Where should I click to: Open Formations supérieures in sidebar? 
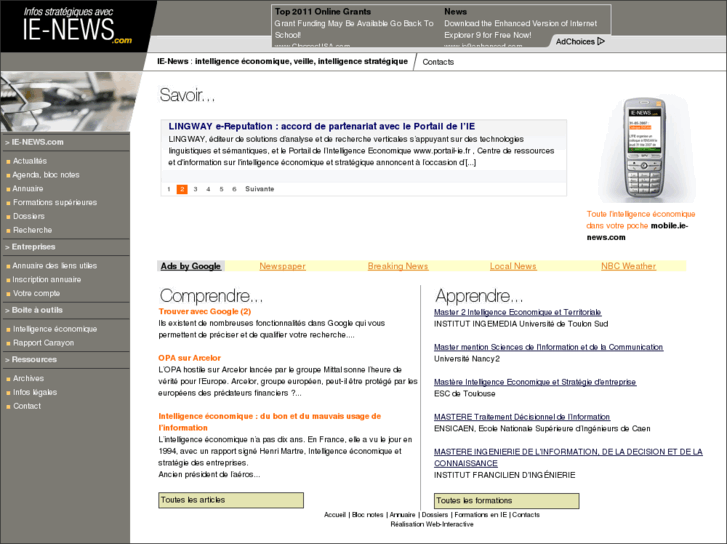(x=55, y=202)
